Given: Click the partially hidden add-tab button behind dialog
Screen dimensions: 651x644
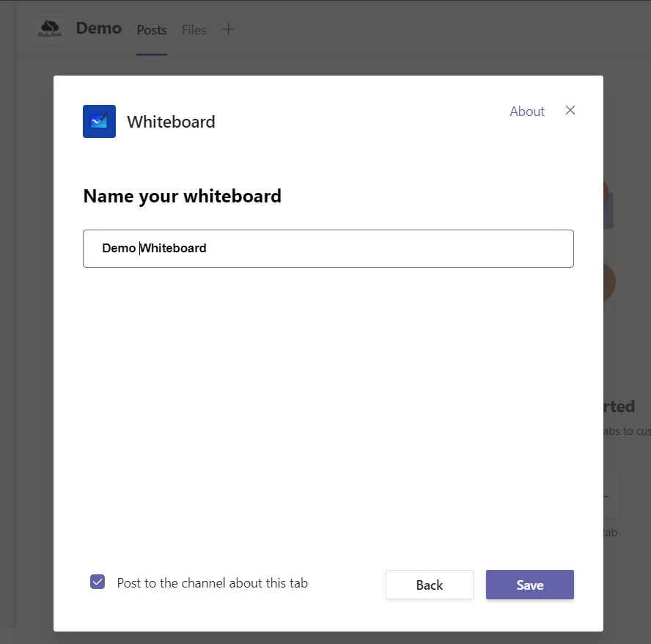Looking at the screenshot, I should pos(611,497).
